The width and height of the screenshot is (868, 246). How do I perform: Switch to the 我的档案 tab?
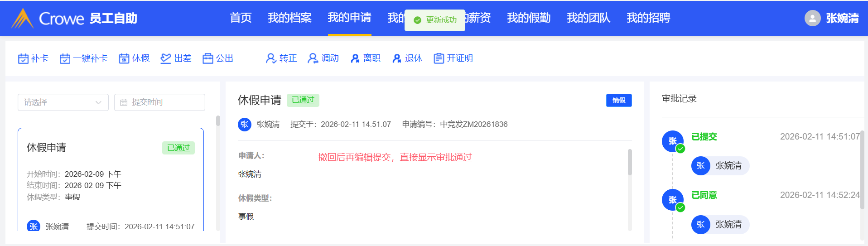pos(289,18)
